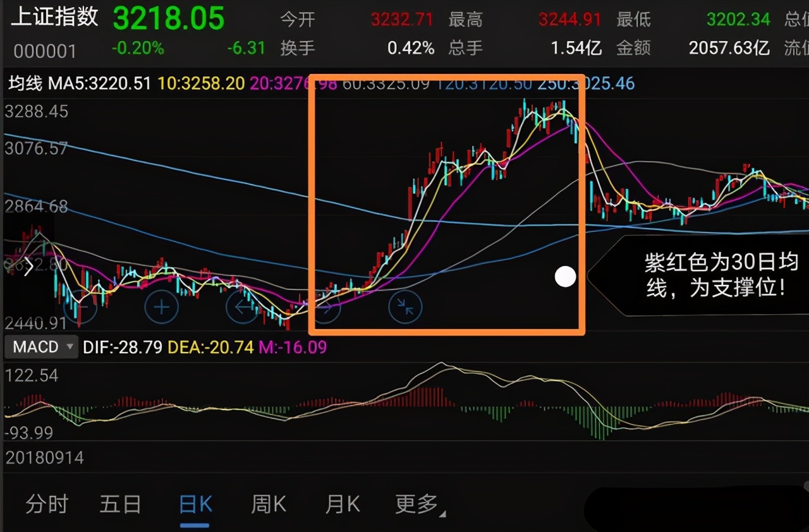Tap the M:-16.09 reading
The height and width of the screenshot is (532, 809).
coord(292,347)
